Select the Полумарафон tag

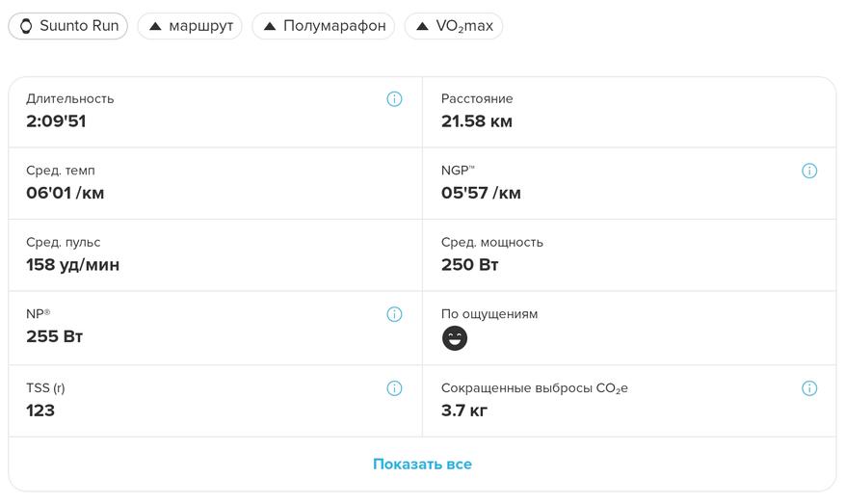click(x=324, y=26)
